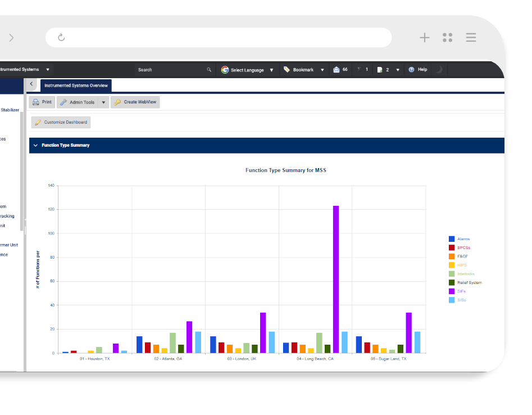The image size is (532, 415).
Task: Click the search magnifier icon
Action: pos(209,70)
